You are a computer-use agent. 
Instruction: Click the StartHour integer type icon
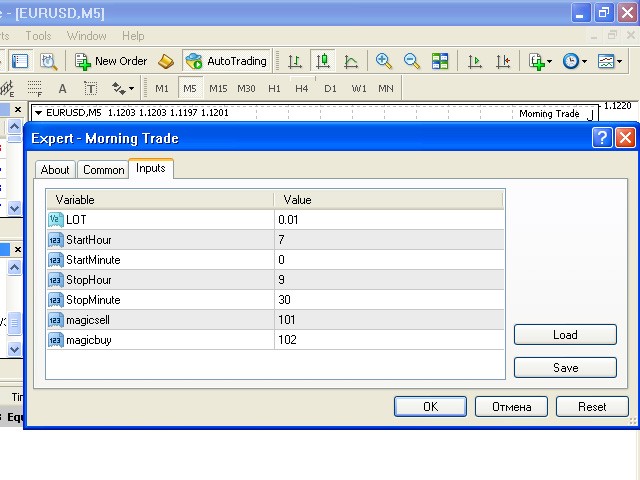[x=56, y=240]
